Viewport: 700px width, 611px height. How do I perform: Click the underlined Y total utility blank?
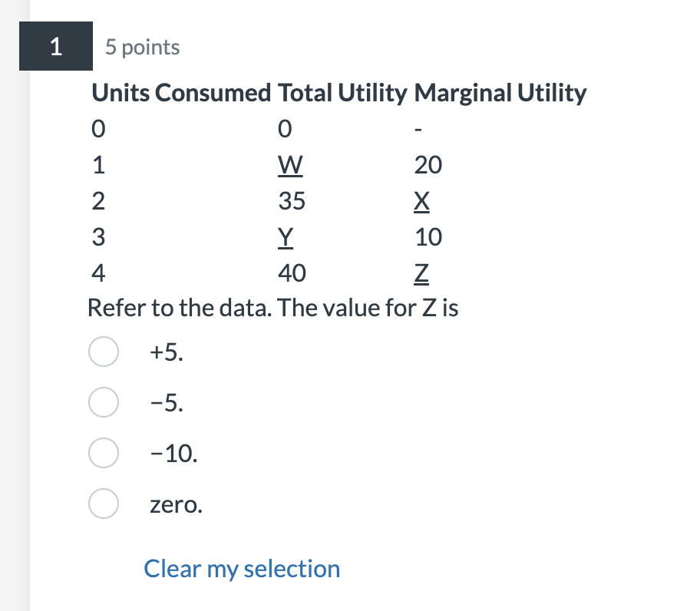[286, 236]
